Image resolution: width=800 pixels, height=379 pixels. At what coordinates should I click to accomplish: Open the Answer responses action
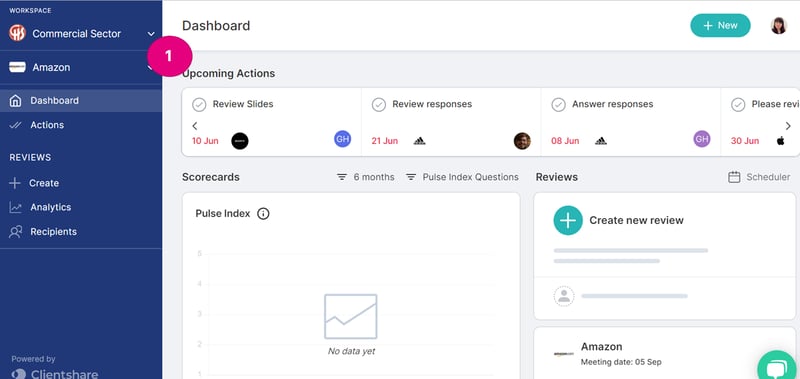[x=612, y=104]
